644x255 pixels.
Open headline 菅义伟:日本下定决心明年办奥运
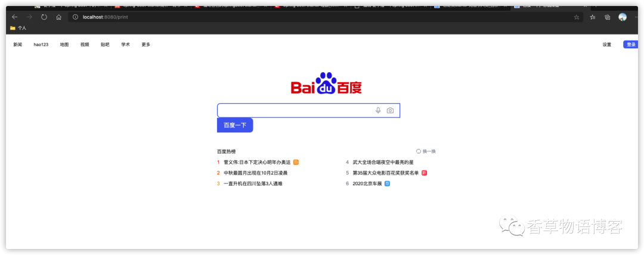pyautogui.click(x=257, y=162)
